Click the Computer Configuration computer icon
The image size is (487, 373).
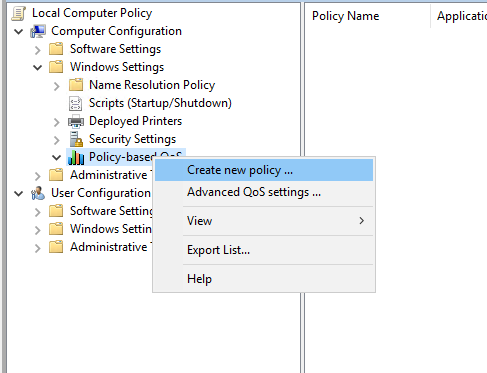point(38,31)
